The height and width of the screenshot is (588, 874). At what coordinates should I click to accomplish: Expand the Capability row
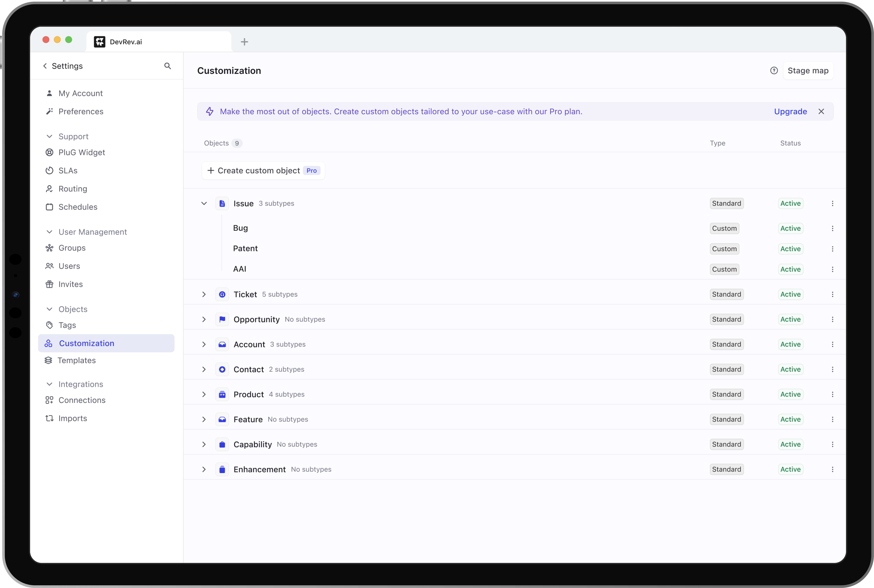[204, 444]
